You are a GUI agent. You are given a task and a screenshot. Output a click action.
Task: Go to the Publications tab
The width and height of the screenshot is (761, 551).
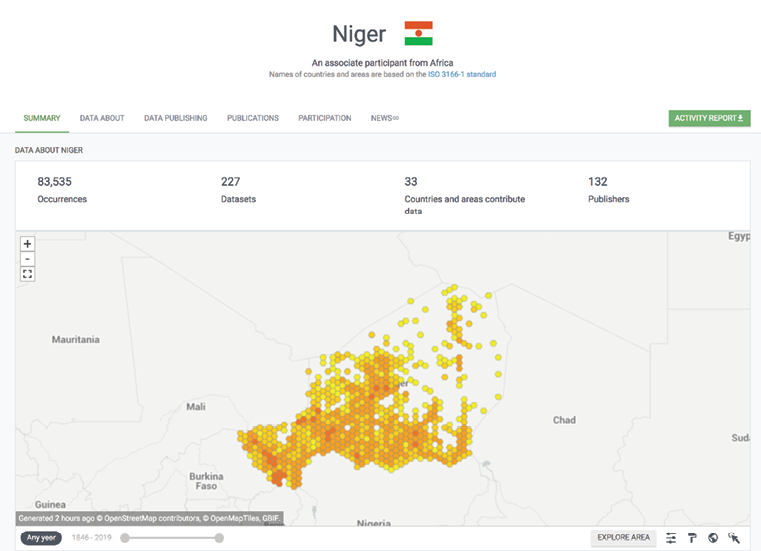tap(253, 118)
